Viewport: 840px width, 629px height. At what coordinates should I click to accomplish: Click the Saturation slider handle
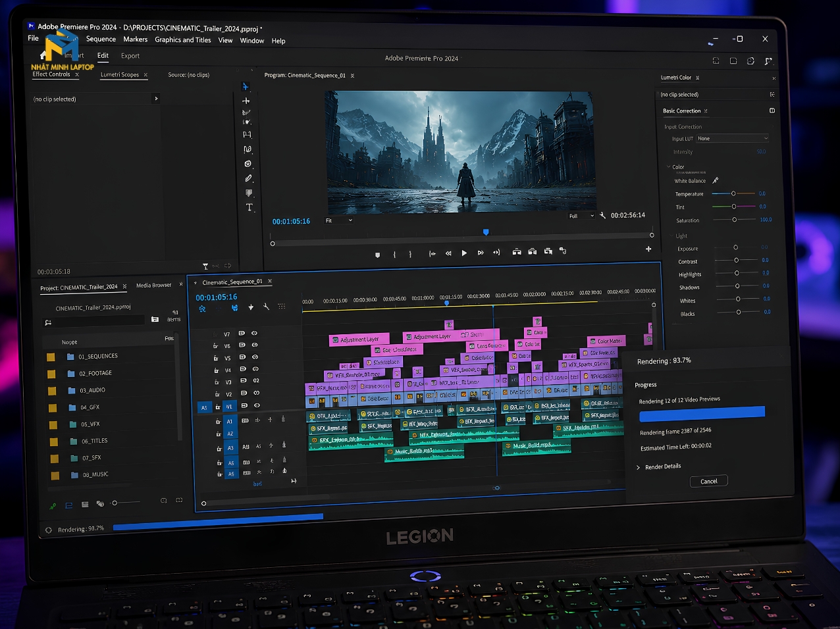tap(735, 220)
